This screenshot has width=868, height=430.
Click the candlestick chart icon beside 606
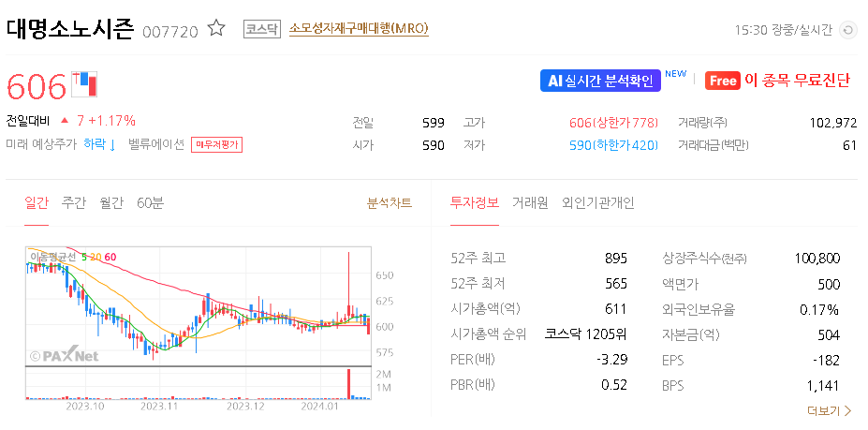click(84, 83)
